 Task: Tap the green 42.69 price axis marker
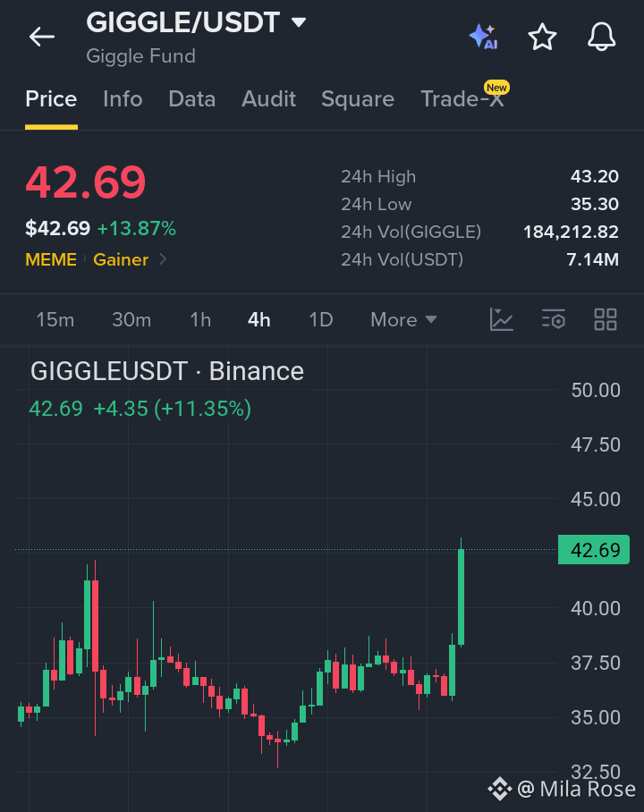(x=594, y=549)
